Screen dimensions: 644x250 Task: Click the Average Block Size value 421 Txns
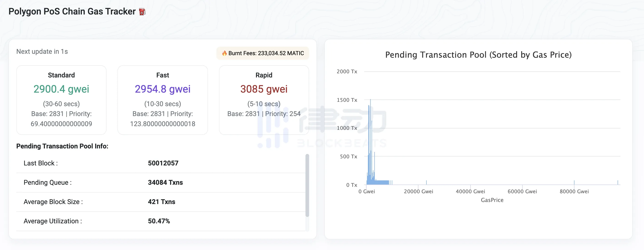click(162, 202)
